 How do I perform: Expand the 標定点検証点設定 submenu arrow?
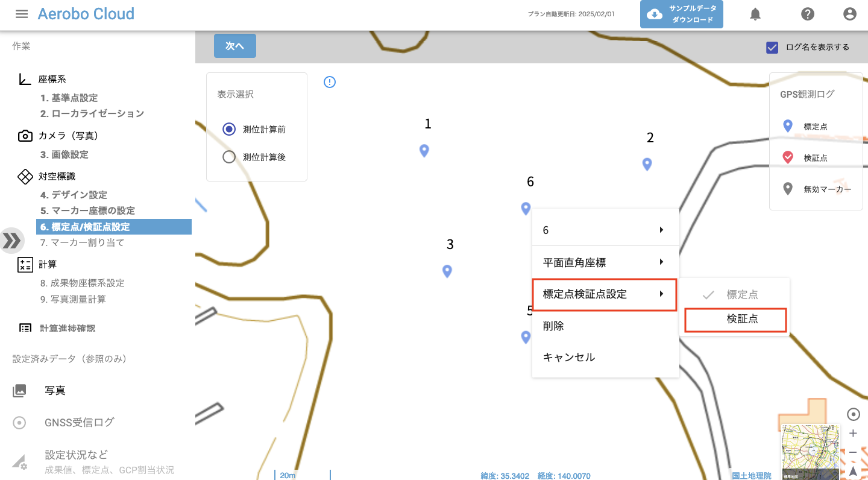pos(662,294)
